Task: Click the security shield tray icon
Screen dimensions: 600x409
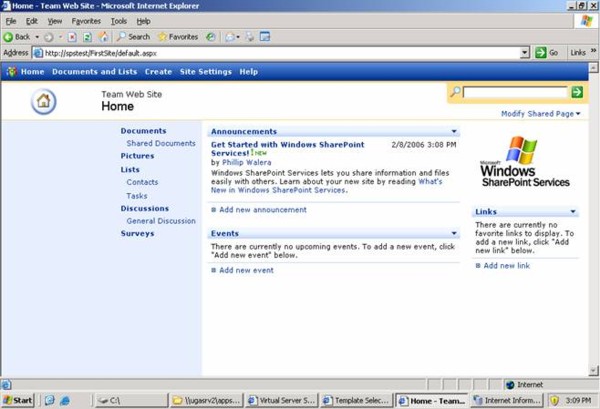Action: click(554, 401)
